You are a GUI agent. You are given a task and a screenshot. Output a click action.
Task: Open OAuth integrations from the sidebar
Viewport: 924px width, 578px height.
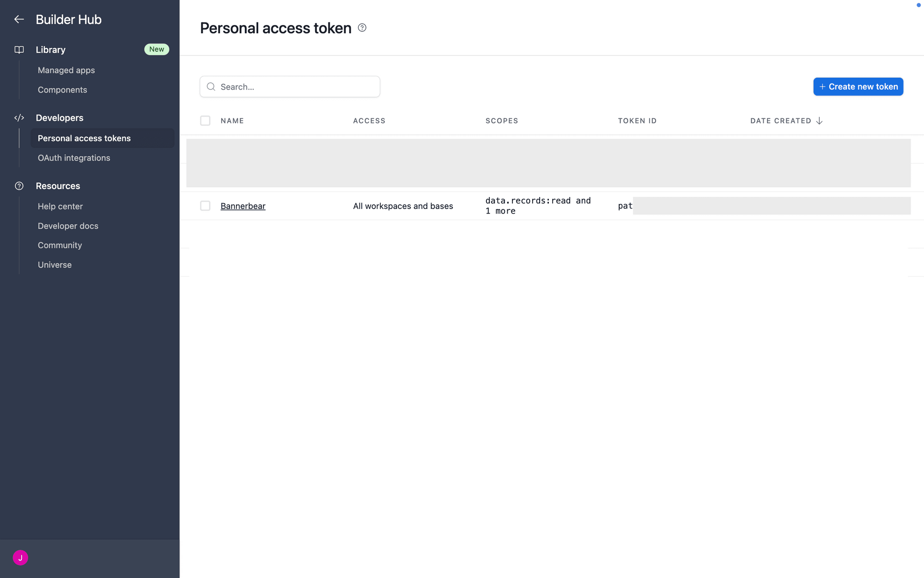click(x=74, y=158)
